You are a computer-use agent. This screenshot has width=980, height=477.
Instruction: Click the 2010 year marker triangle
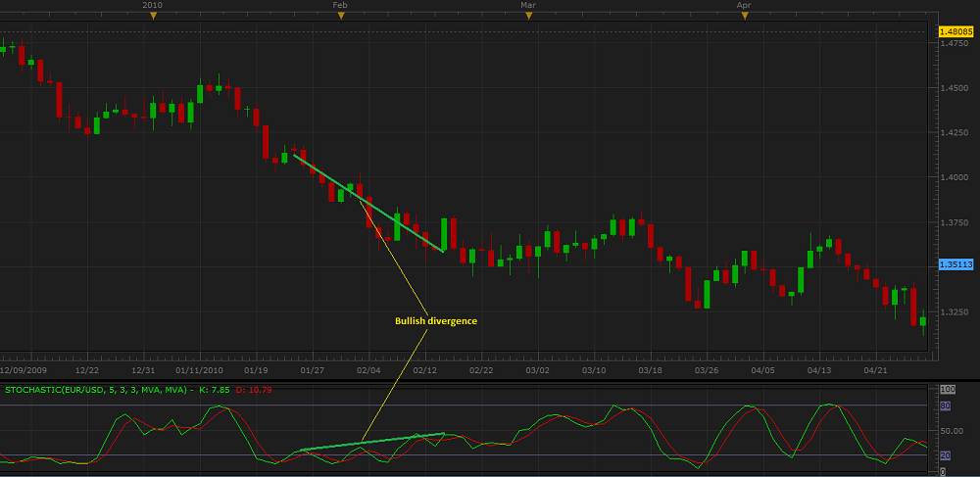(153, 17)
